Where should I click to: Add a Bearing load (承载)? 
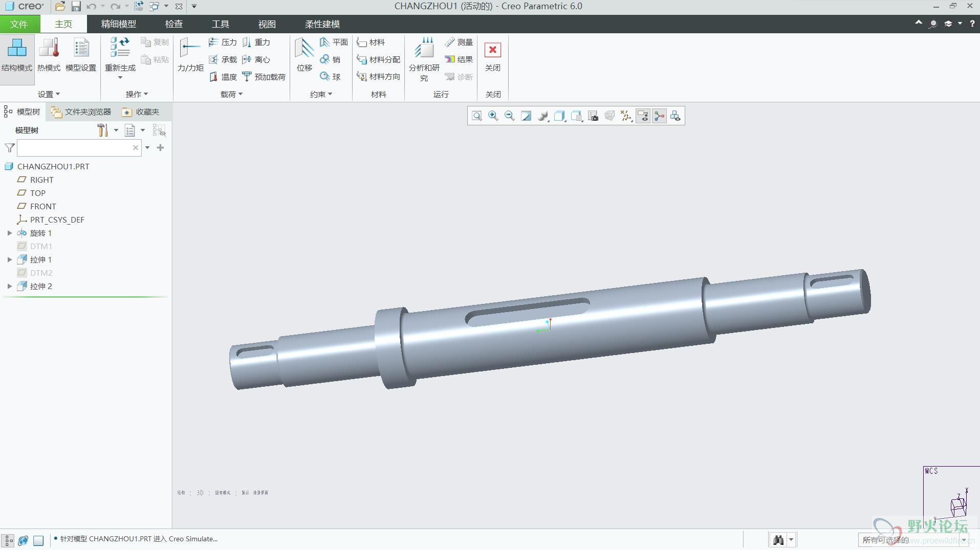coord(223,59)
